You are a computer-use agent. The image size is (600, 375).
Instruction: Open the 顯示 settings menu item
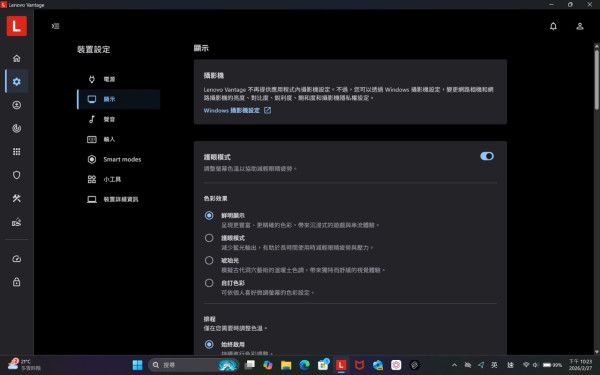tap(119, 99)
